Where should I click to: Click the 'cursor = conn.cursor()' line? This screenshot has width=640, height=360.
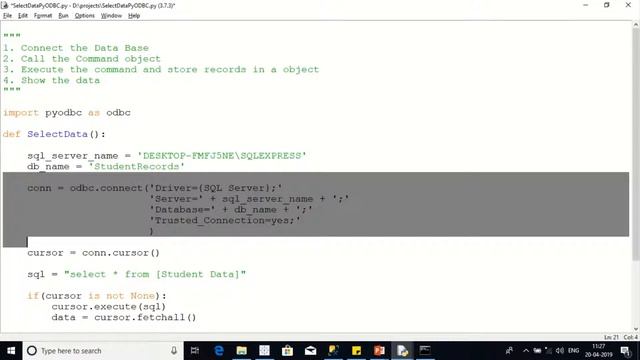(x=93, y=253)
